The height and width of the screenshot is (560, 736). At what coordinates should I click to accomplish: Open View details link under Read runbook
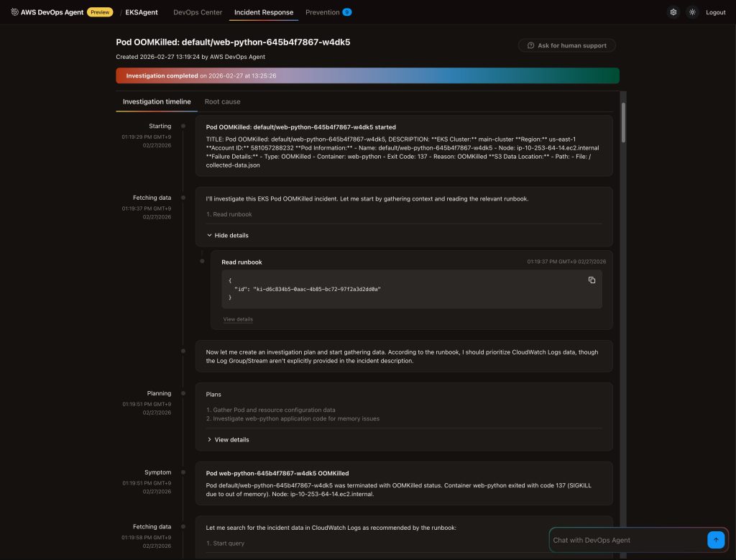(x=238, y=319)
